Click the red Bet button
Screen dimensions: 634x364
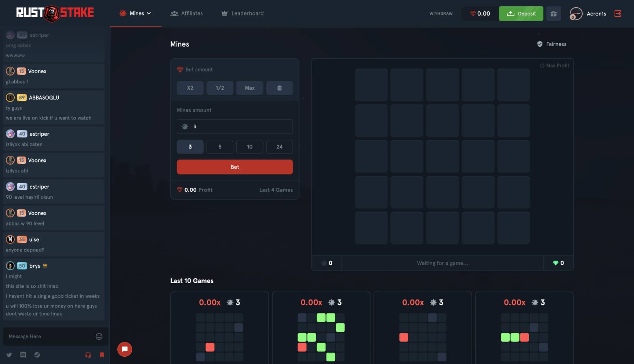tap(235, 167)
